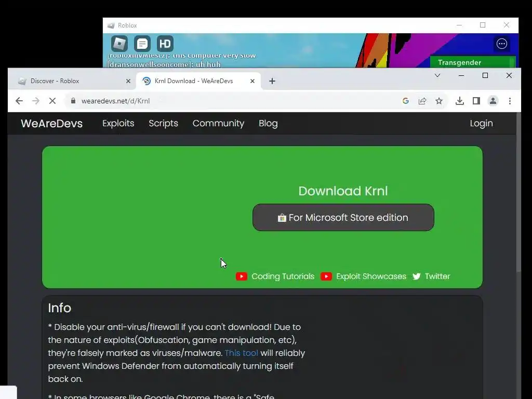532x399 pixels.
Task: Open the Exploit Showcases link
Action: [371, 276]
